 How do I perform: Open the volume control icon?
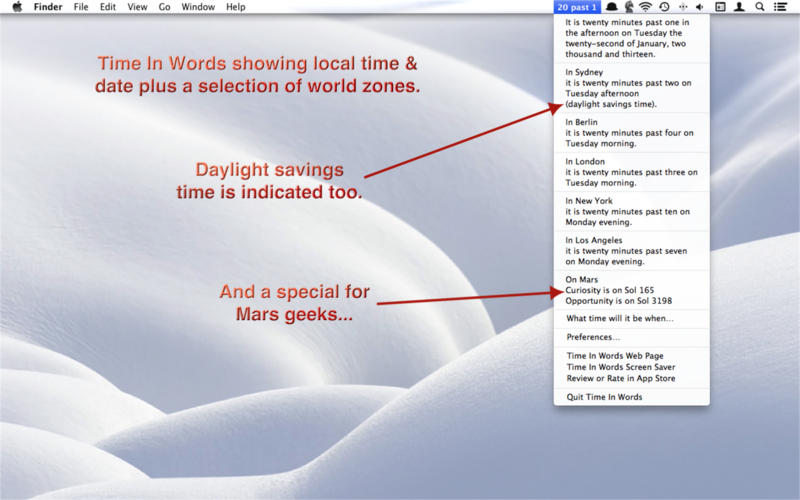(x=700, y=7)
